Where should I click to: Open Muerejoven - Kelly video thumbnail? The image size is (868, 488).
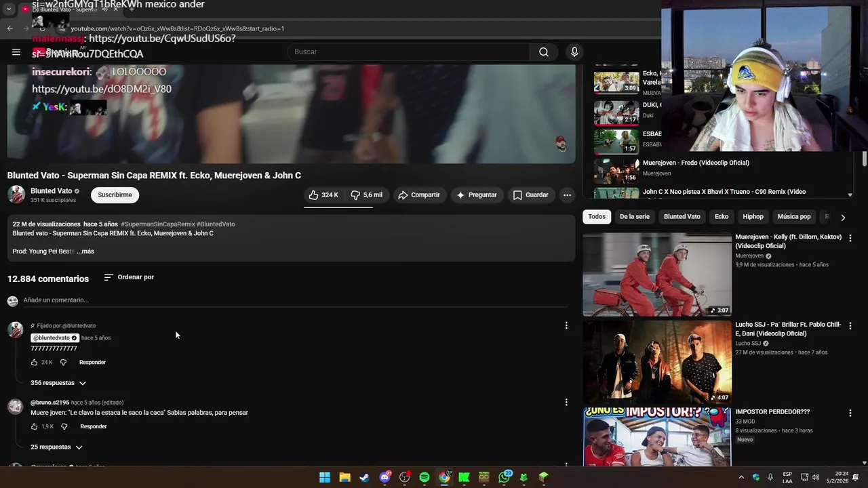click(x=657, y=274)
